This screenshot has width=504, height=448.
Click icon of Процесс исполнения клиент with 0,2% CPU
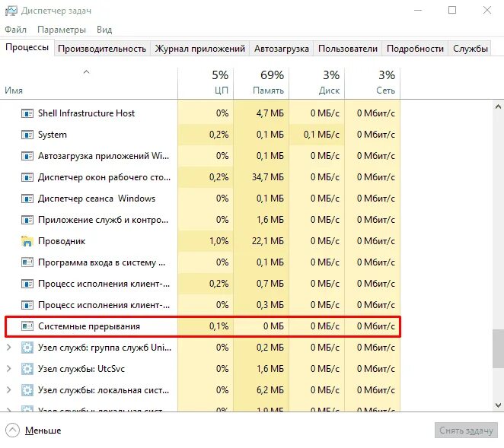point(27,284)
